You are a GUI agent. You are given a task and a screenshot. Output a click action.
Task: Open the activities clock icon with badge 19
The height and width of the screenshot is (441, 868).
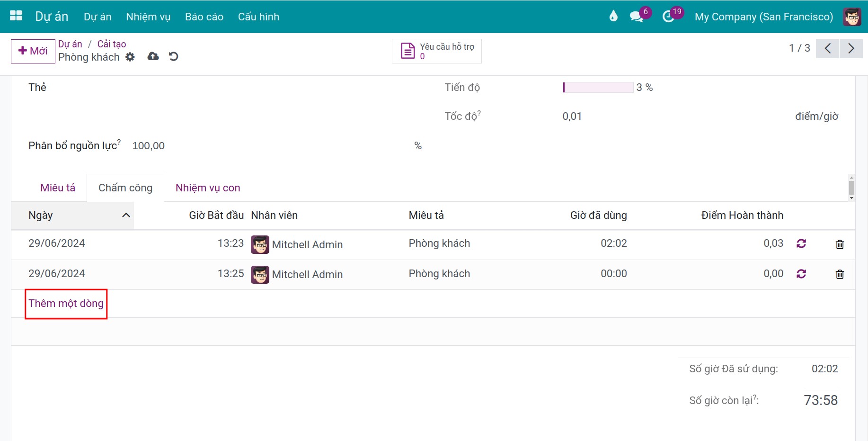coord(668,17)
